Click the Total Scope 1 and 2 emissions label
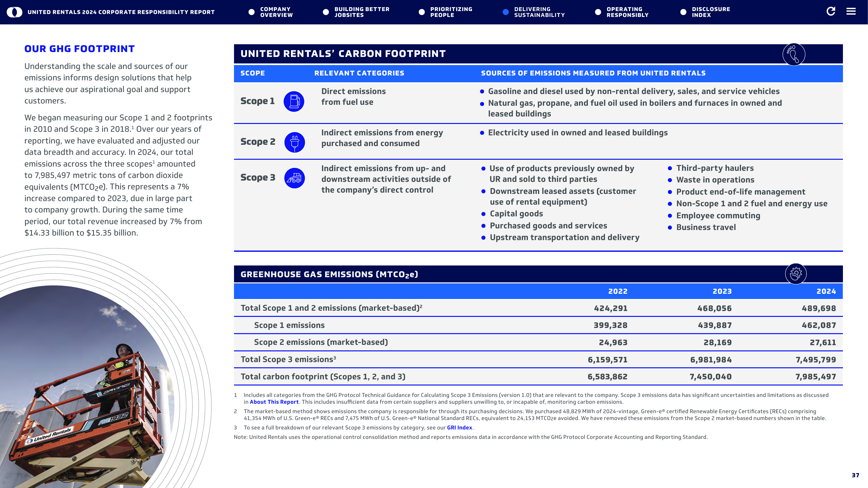The width and height of the screenshot is (868, 488). click(x=331, y=308)
